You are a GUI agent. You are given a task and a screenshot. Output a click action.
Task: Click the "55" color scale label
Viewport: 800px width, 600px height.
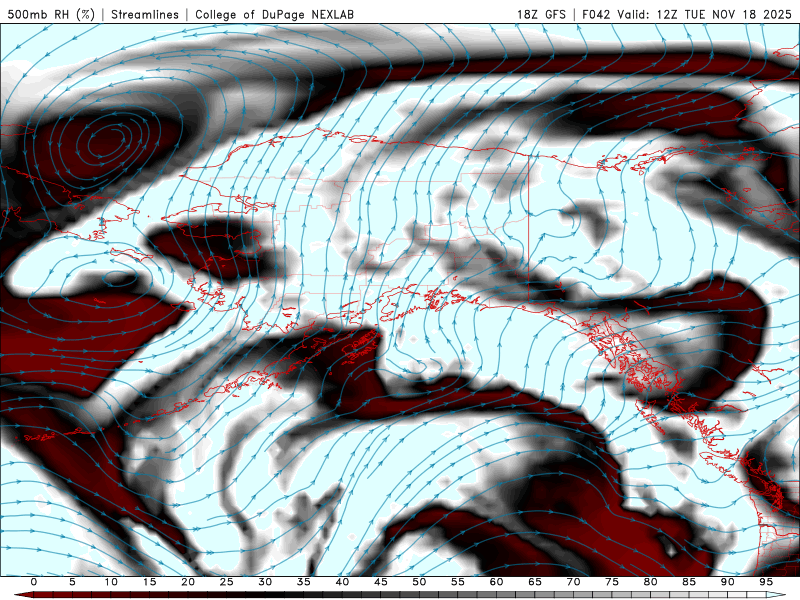click(458, 582)
